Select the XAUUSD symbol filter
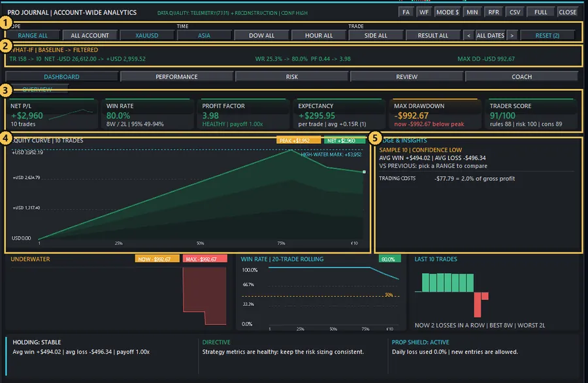 pyautogui.click(x=146, y=35)
